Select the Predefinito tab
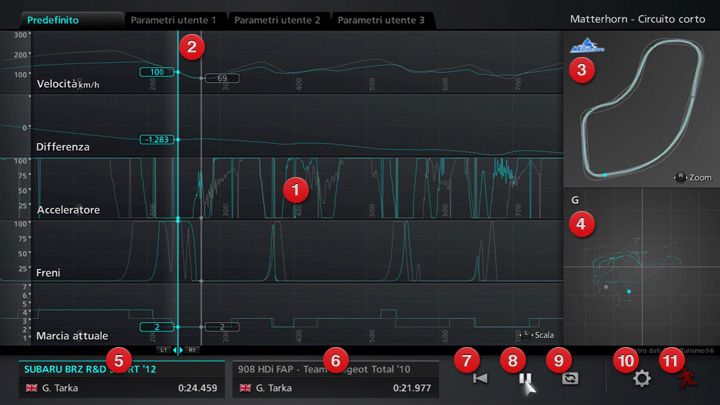This screenshot has height=405, width=720. tap(60, 20)
